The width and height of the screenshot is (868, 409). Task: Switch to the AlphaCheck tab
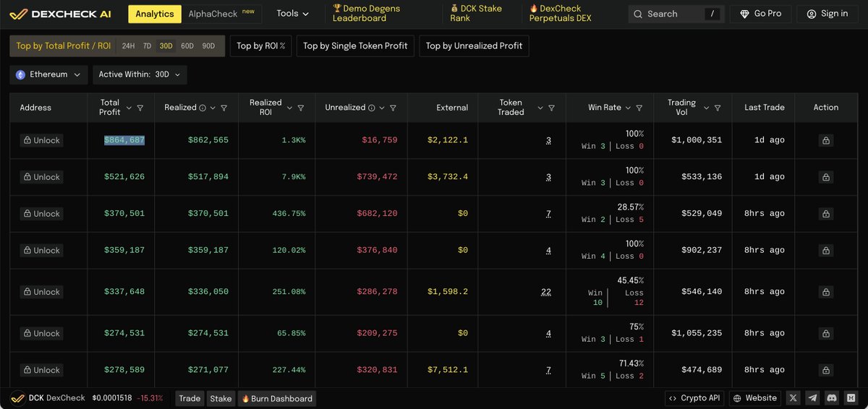pyautogui.click(x=221, y=14)
